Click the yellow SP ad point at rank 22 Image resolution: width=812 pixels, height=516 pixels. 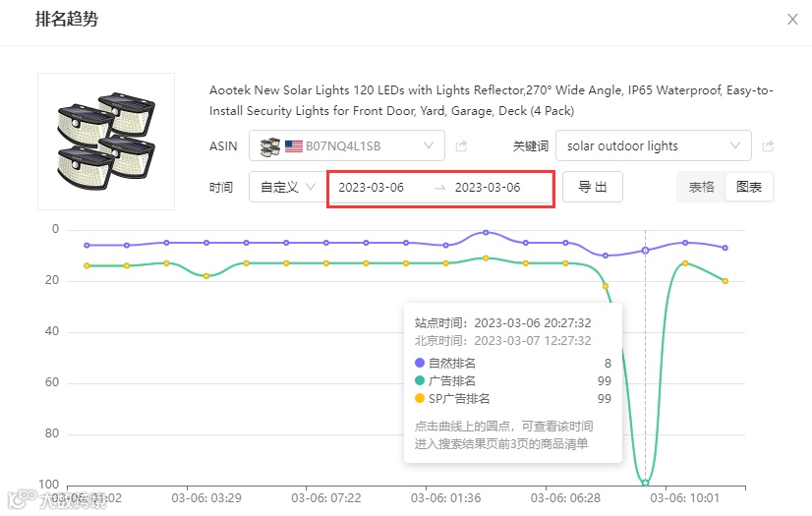[x=606, y=286]
